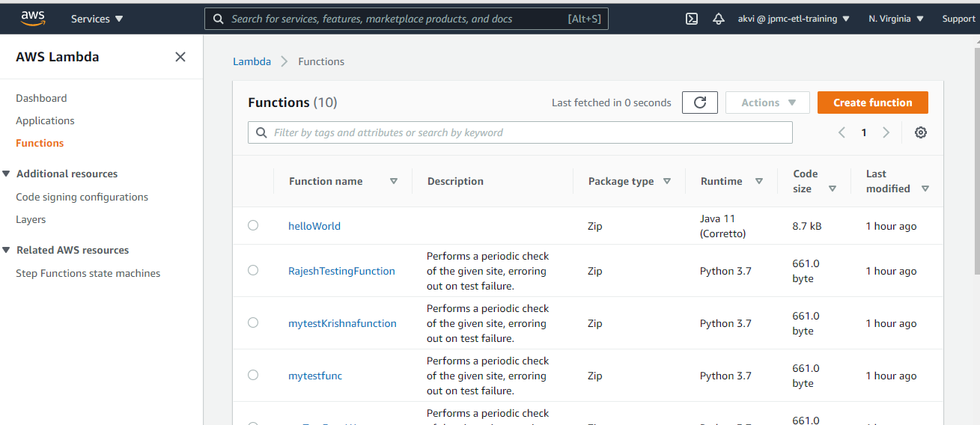Open Dashboard in the sidebar
The width and height of the screenshot is (980, 425).
[x=41, y=98]
